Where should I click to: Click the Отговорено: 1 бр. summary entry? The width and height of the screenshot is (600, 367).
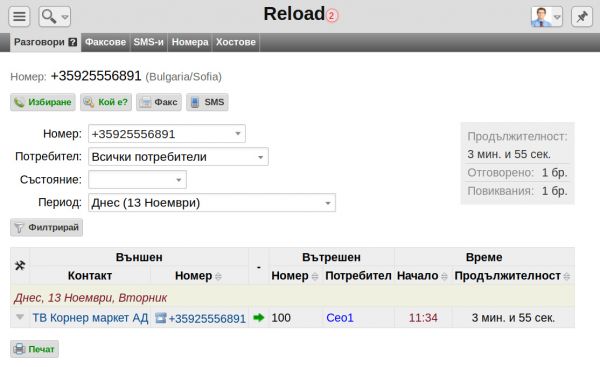[x=517, y=173]
